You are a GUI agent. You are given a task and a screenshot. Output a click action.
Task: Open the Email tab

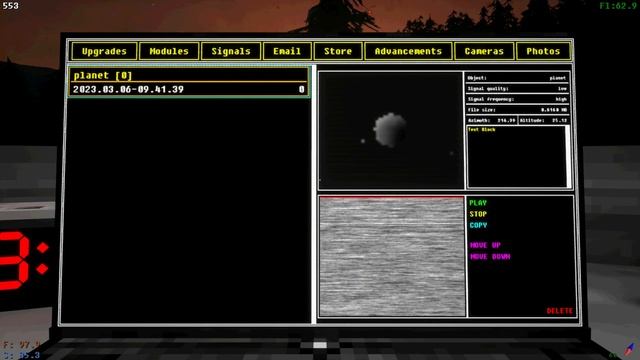click(287, 51)
